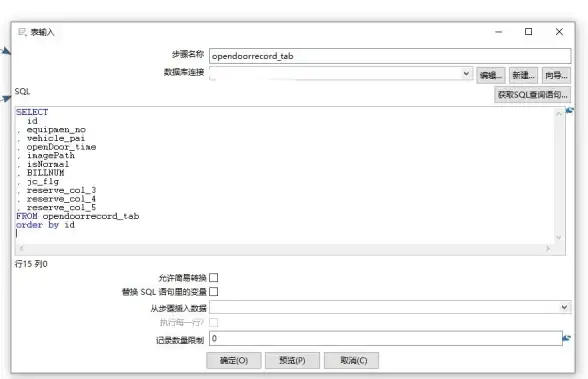This screenshot has width=588, height=379.
Task: Click the variable icon beside 记录数量限制 field
Action: (567, 338)
